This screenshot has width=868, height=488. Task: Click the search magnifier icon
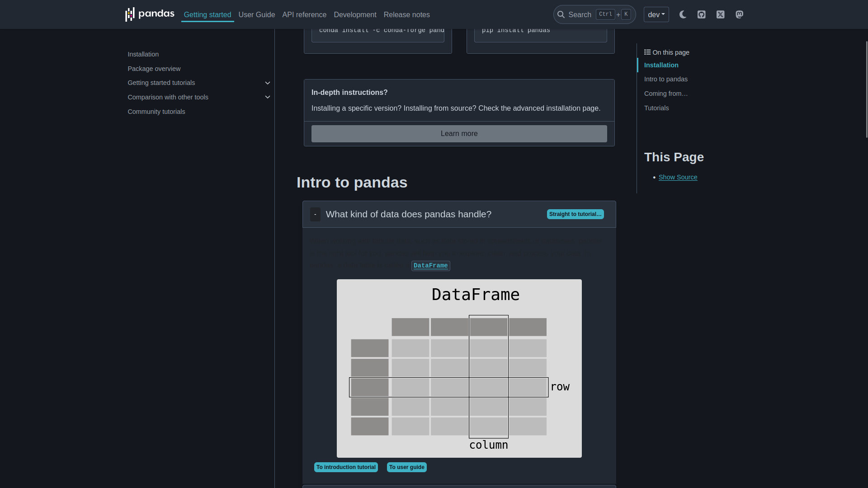pyautogui.click(x=561, y=14)
